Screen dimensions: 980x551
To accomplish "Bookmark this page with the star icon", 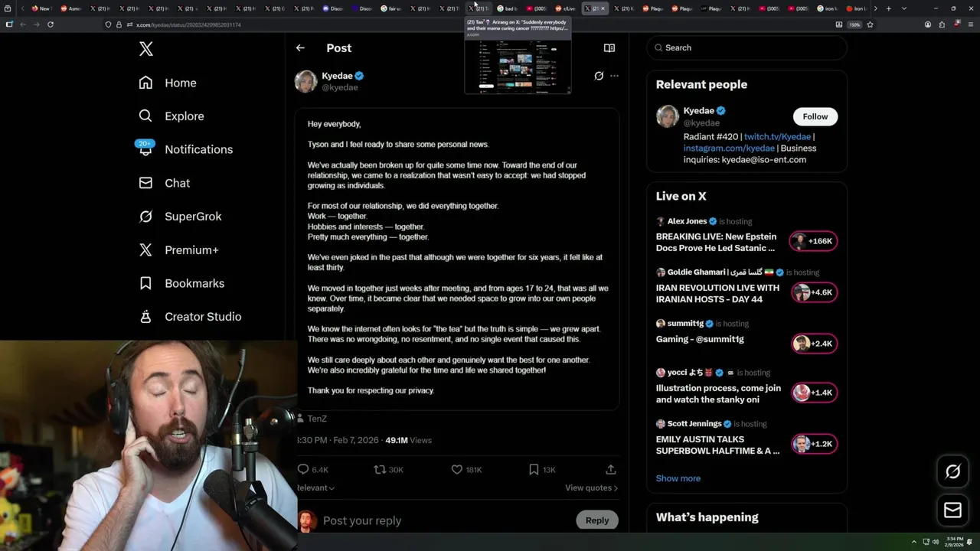I will (870, 24).
